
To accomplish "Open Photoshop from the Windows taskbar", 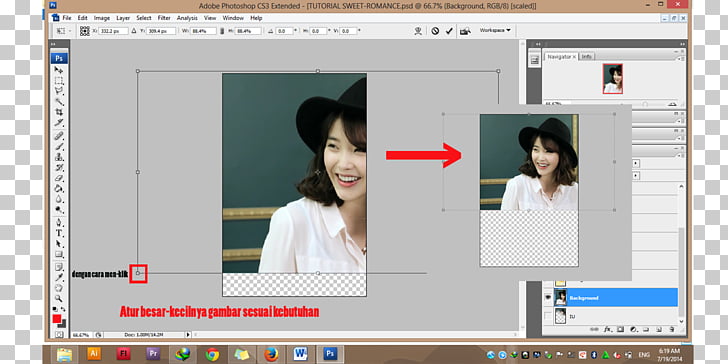I will tap(330, 354).
